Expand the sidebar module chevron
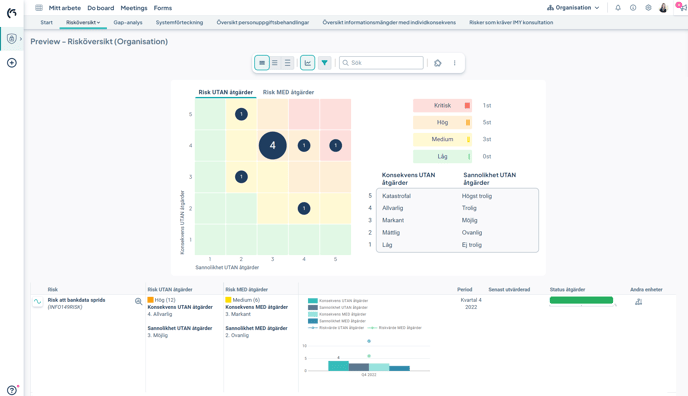This screenshot has height=396, width=688. [21, 39]
